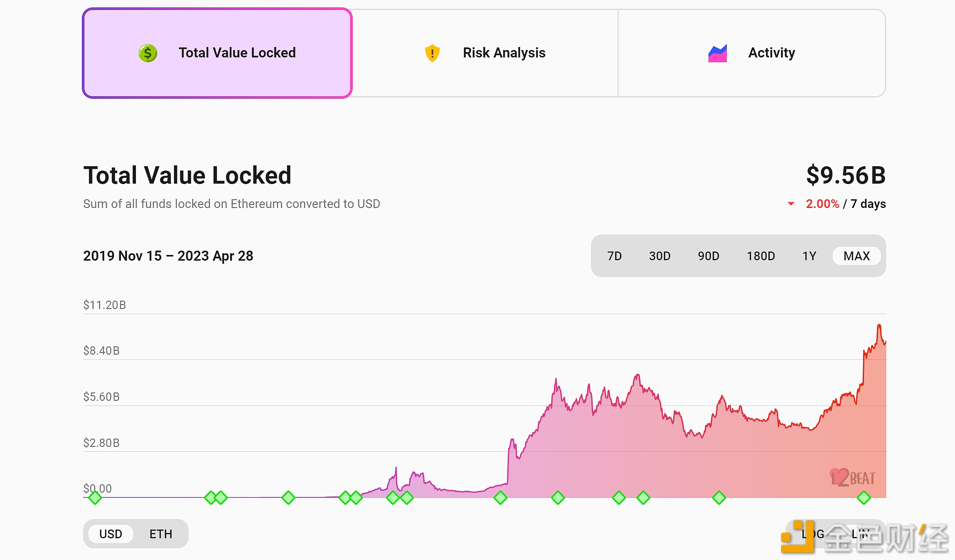Select the 90D time range

[x=708, y=256]
